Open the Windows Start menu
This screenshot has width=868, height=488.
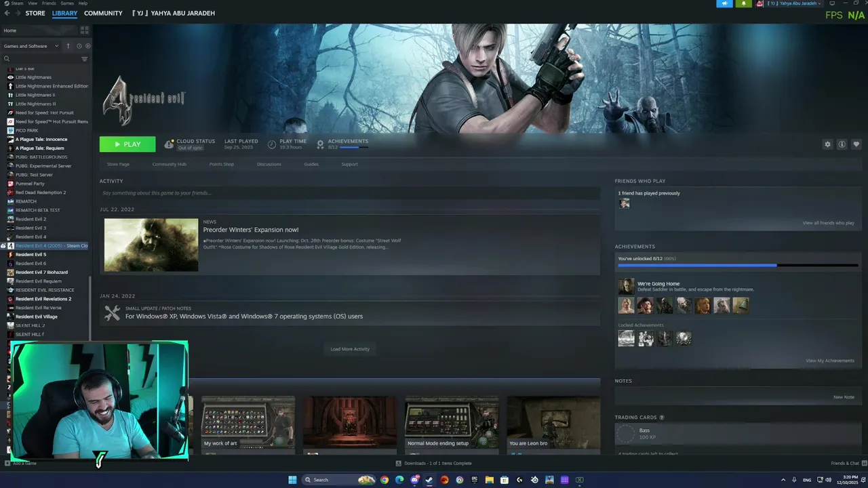[292, 480]
